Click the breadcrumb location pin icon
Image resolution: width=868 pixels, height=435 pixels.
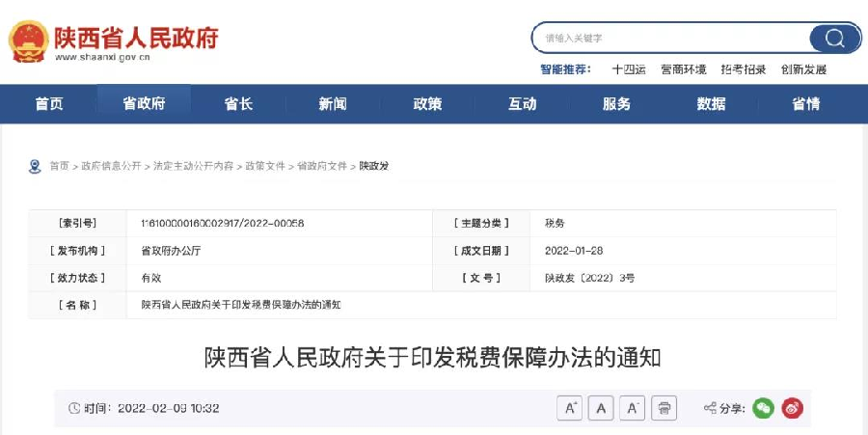click(x=35, y=166)
